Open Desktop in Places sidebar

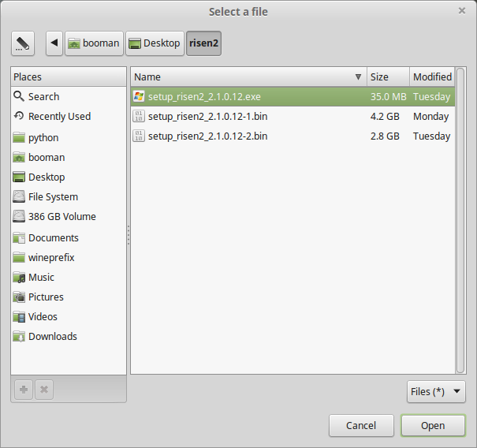pyautogui.click(x=69, y=177)
